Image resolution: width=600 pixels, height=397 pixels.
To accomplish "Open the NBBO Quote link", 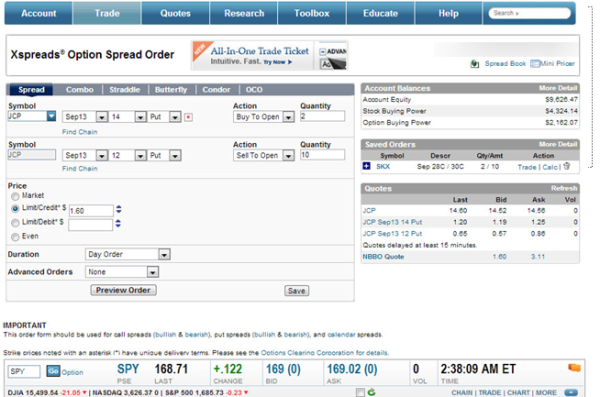I will tap(383, 256).
